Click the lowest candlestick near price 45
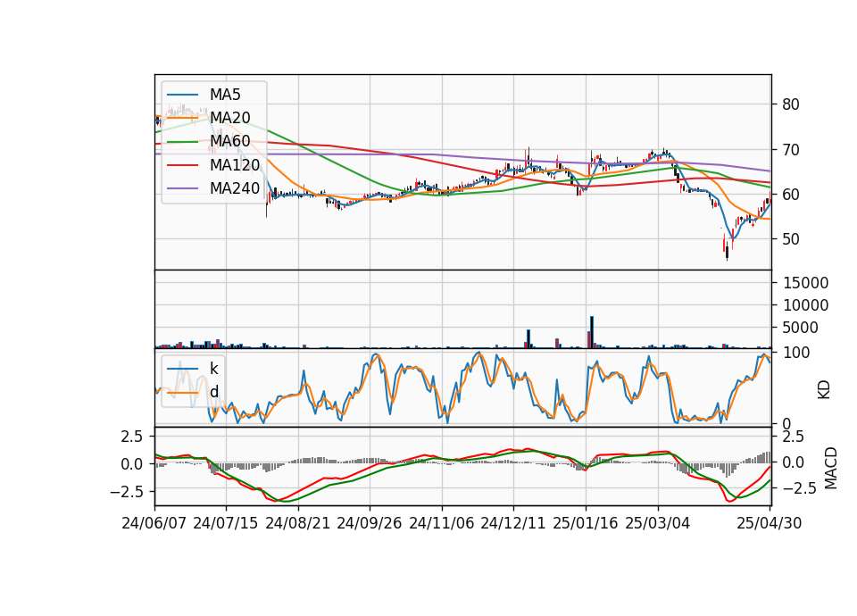Screen dimensions: 857x616 pyautogui.click(x=727, y=253)
